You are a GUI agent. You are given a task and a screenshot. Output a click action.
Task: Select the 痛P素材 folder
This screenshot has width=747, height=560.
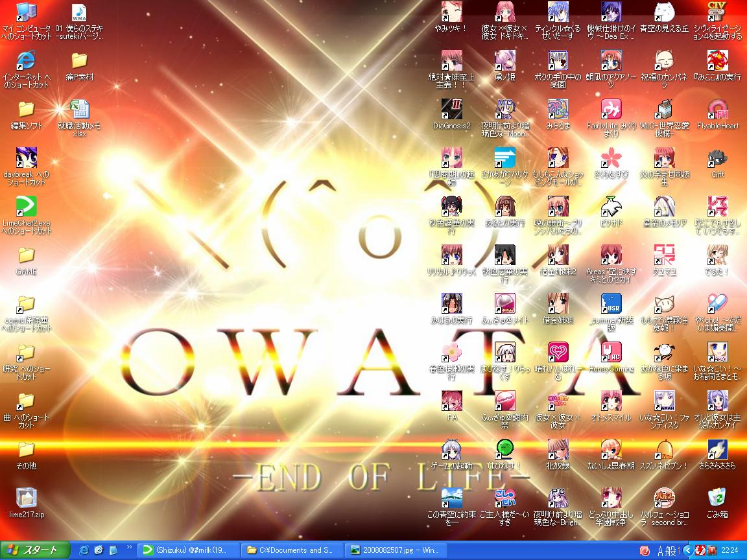80,61
